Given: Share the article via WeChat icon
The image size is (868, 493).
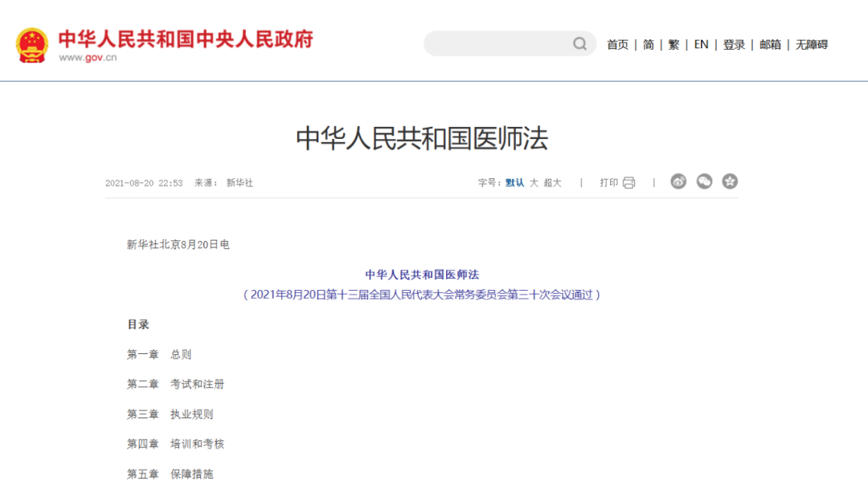Looking at the screenshot, I should pyautogui.click(x=704, y=182).
